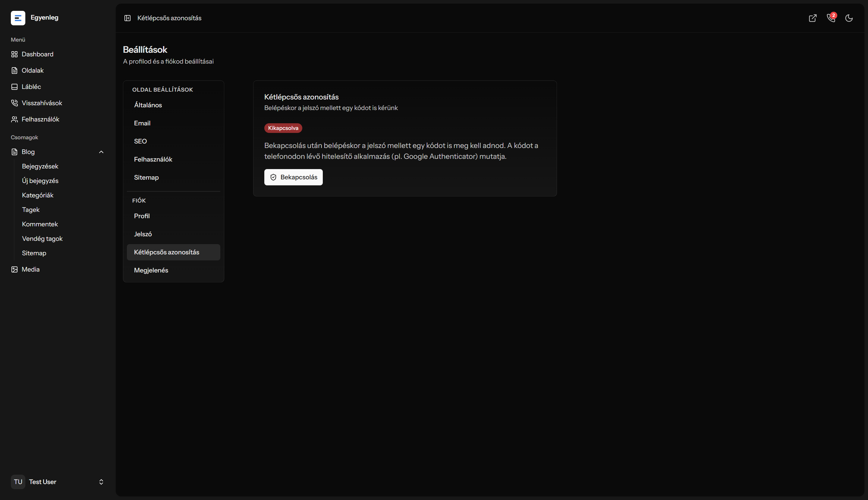Collapse the Blog submenu chevron

point(101,152)
